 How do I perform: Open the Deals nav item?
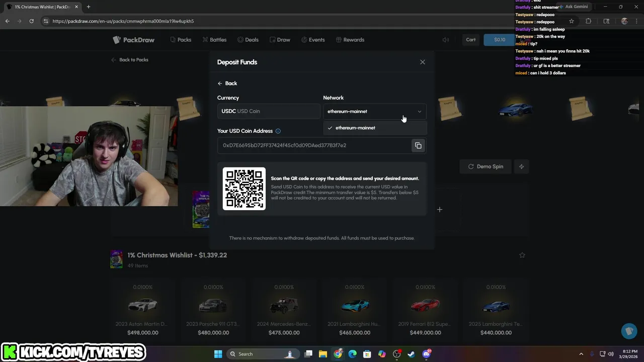coord(248,40)
